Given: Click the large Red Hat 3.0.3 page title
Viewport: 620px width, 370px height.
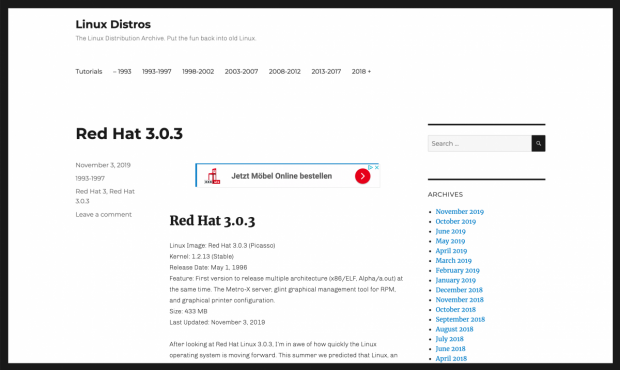Looking at the screenshot, I should point(129,134).
